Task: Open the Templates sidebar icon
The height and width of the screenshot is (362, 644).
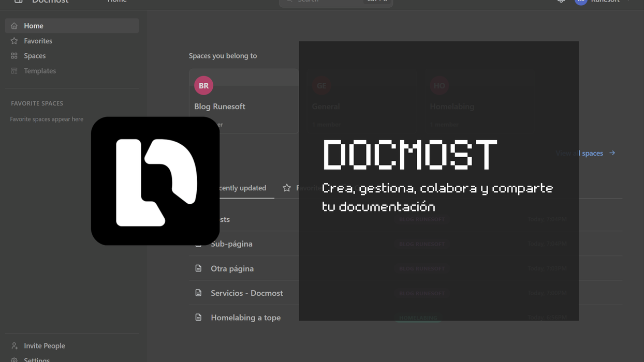Action: tap(14, 71)
